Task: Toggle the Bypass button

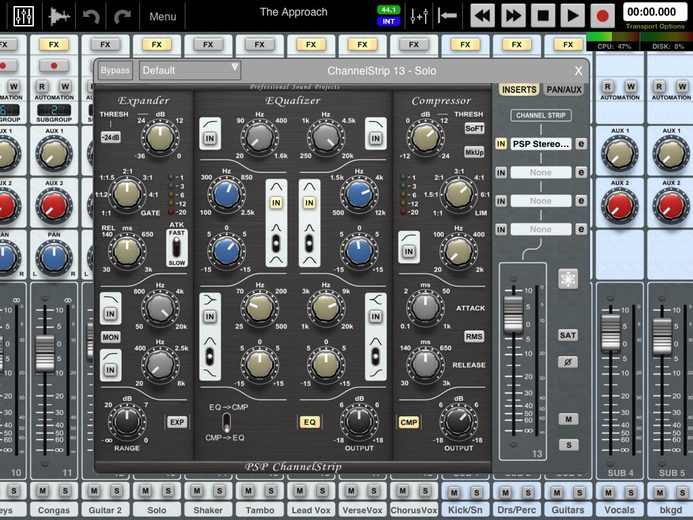Action: point(115,70)
